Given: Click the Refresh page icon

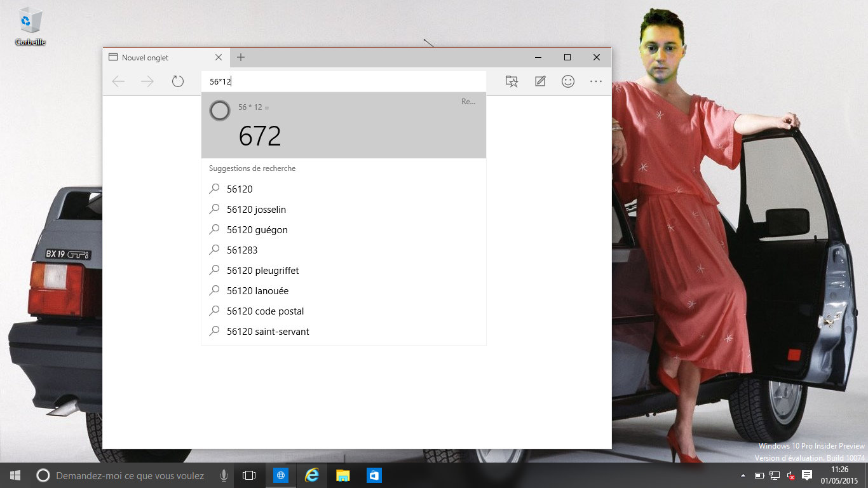Looking at the screenshot, I should point(178,81).
